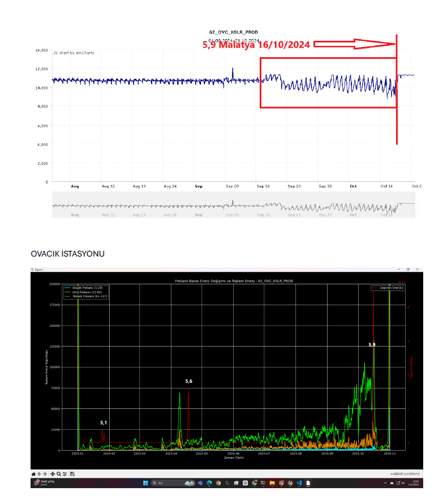Open the Windows Start menu
443x504 pixels.
click(x=145, y=483)
